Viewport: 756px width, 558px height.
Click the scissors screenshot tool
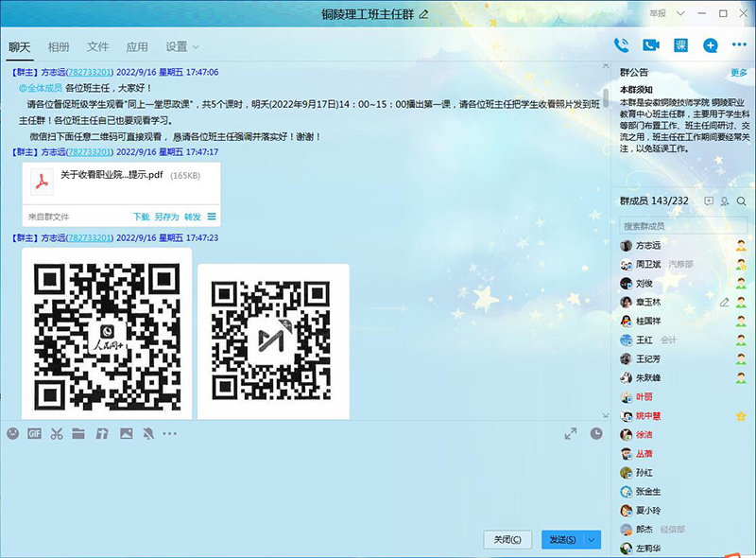coord(57,433)
